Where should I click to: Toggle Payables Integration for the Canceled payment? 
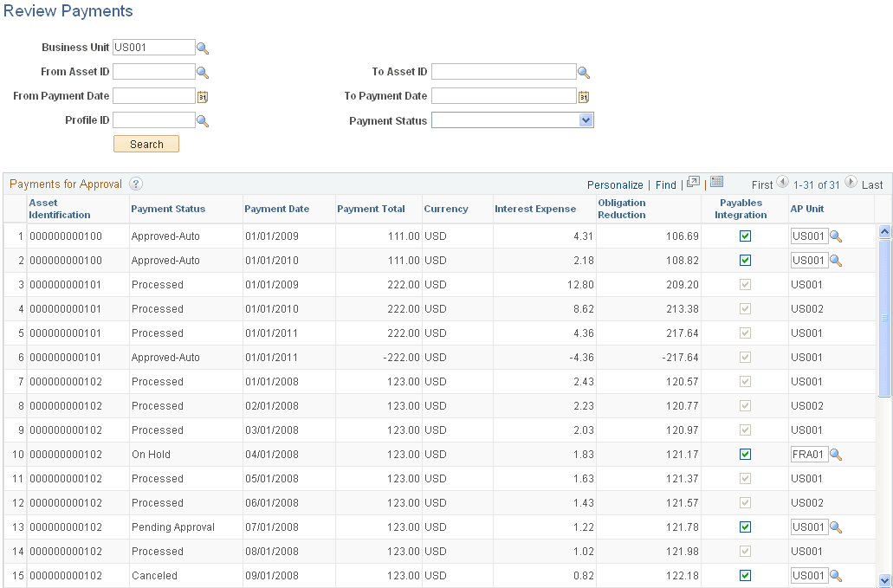[x=745, y=575]
